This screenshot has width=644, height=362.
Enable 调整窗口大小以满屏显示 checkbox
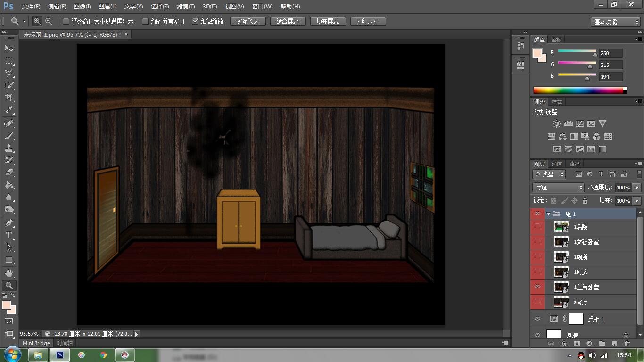point(66,21)
